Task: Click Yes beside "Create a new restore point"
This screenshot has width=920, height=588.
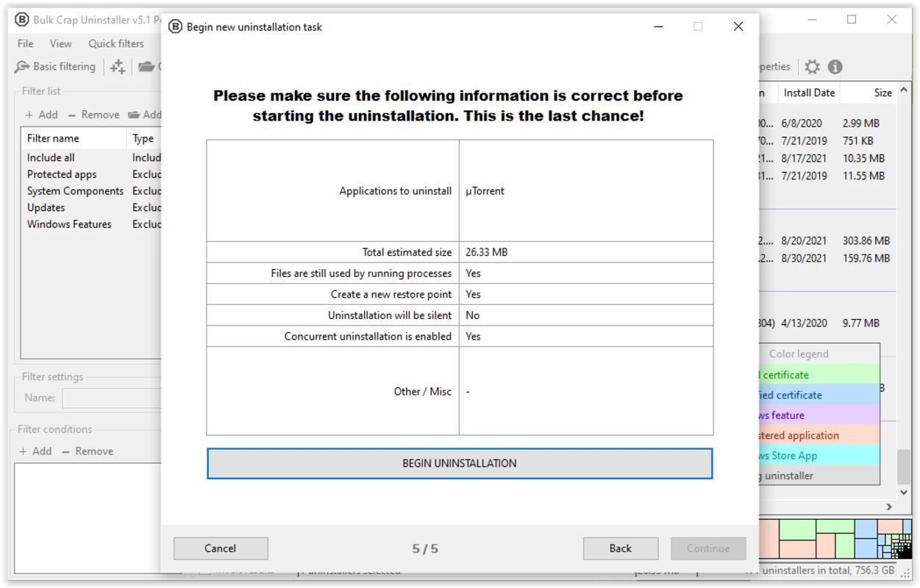Action: point(473,294)
